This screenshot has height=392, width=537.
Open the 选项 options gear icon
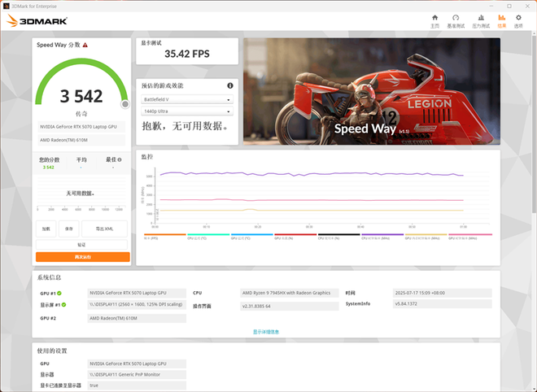pos(518,20)
